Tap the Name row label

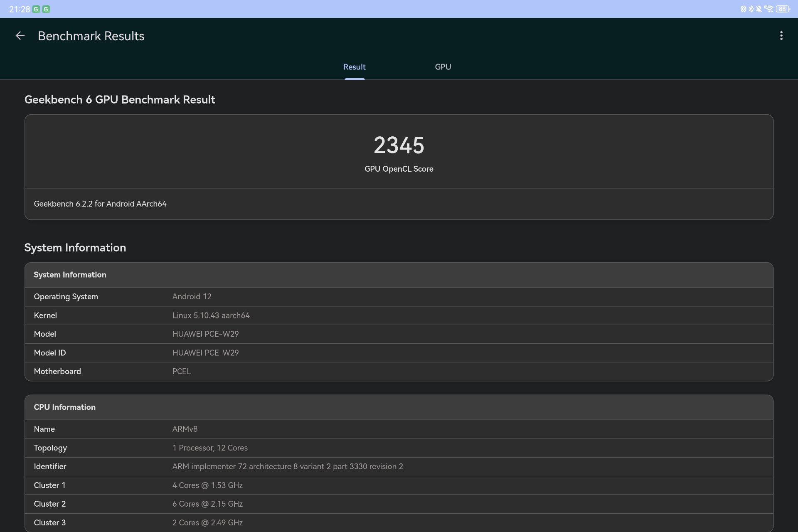click(44, 429)
